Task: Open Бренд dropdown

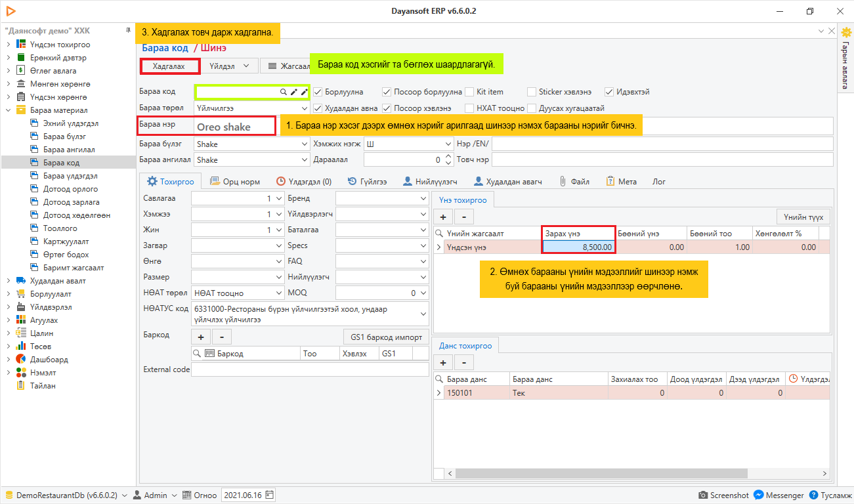Action: pos(423,198)
